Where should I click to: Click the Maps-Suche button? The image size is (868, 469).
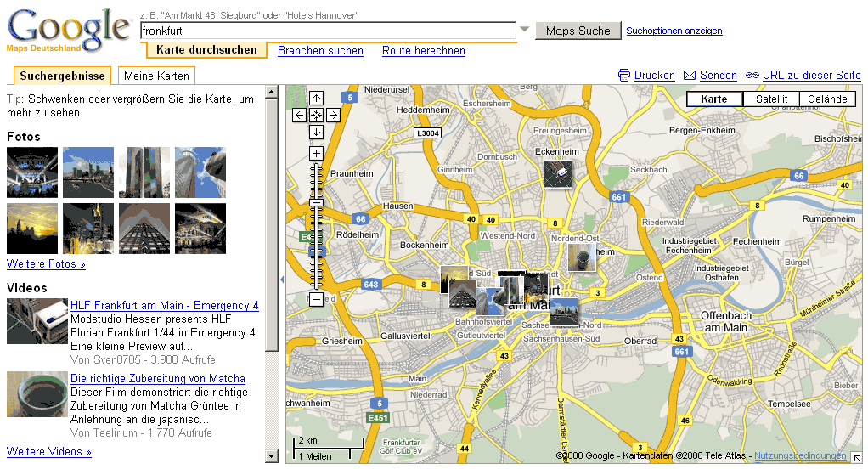(x=578, y=31)
